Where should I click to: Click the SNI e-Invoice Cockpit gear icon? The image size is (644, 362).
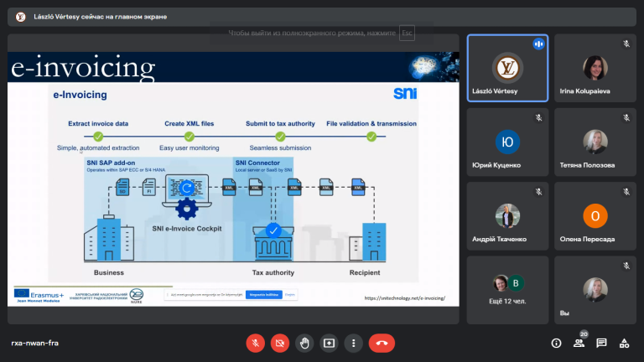(187, 209)
